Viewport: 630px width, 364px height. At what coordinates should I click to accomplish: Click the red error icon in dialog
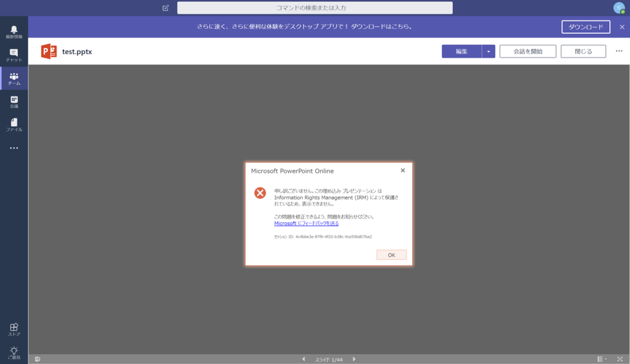tap(260, 193)
